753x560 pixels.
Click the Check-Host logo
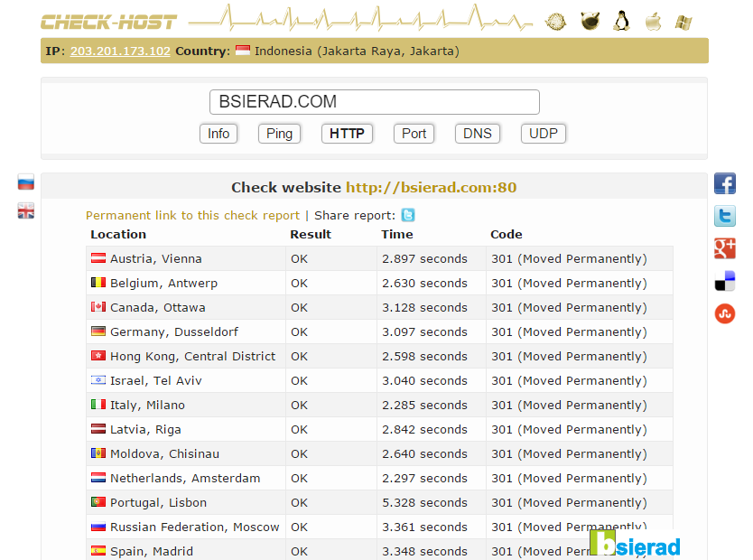coord(109,22)
